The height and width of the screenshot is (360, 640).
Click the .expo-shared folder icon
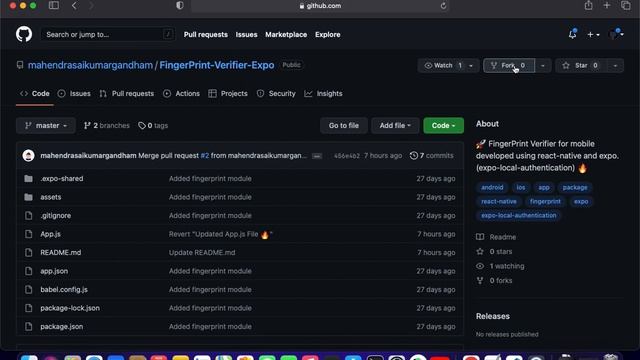pyautogui.click(x=28, y=178)
